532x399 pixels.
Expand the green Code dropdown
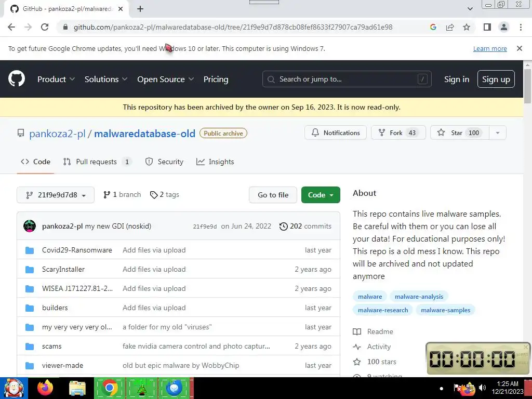(x=321, y=195)
